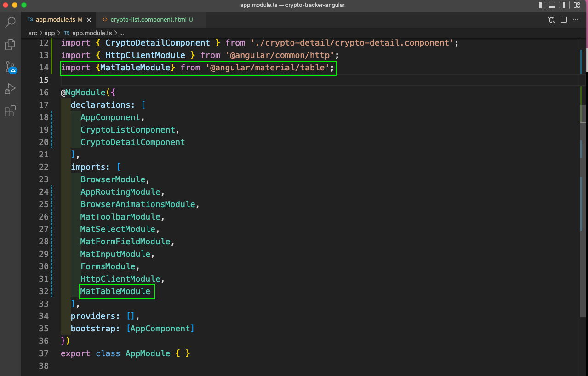This screenshot has height=376, width=588.
Task: Click the @NgModule decorator text
Action: point(83,93)
